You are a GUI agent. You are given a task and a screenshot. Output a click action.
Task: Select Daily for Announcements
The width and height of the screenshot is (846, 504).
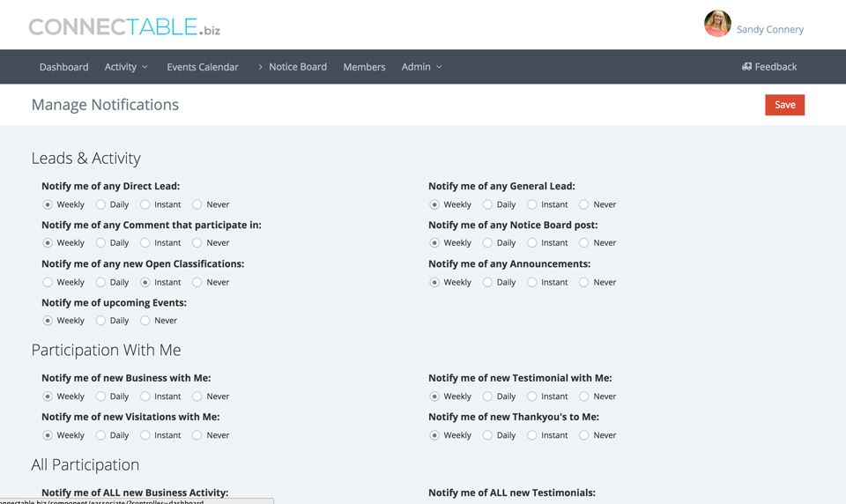click(487, 282)
